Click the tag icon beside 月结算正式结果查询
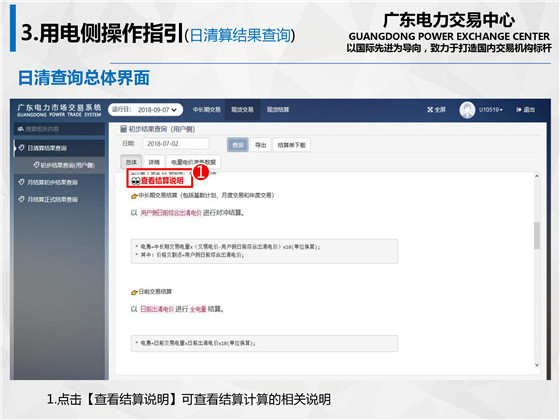 [21, 199]
